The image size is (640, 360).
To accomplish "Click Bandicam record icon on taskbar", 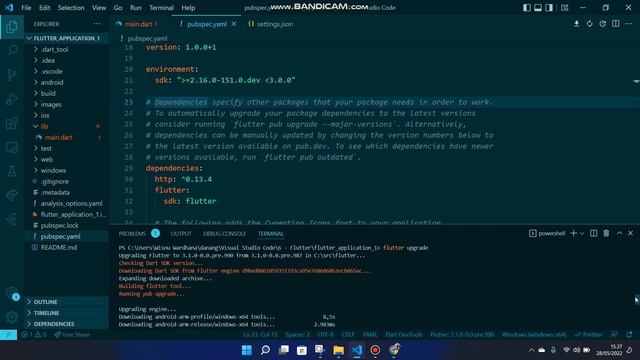I will (375, 350).
